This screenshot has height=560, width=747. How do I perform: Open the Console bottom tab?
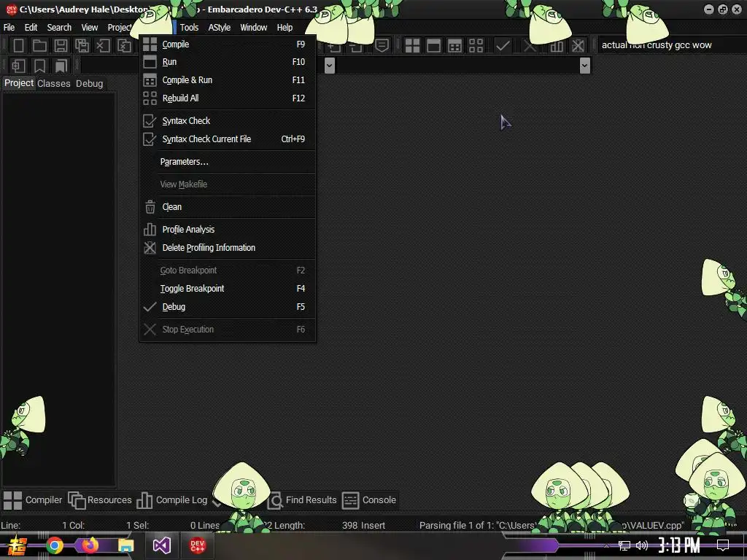[x=369, y=500]
